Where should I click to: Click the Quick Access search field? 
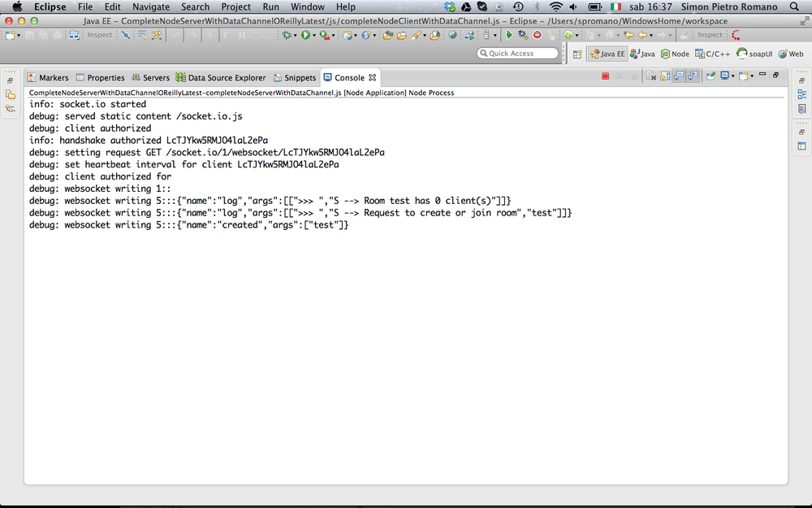tap(520, 54)
